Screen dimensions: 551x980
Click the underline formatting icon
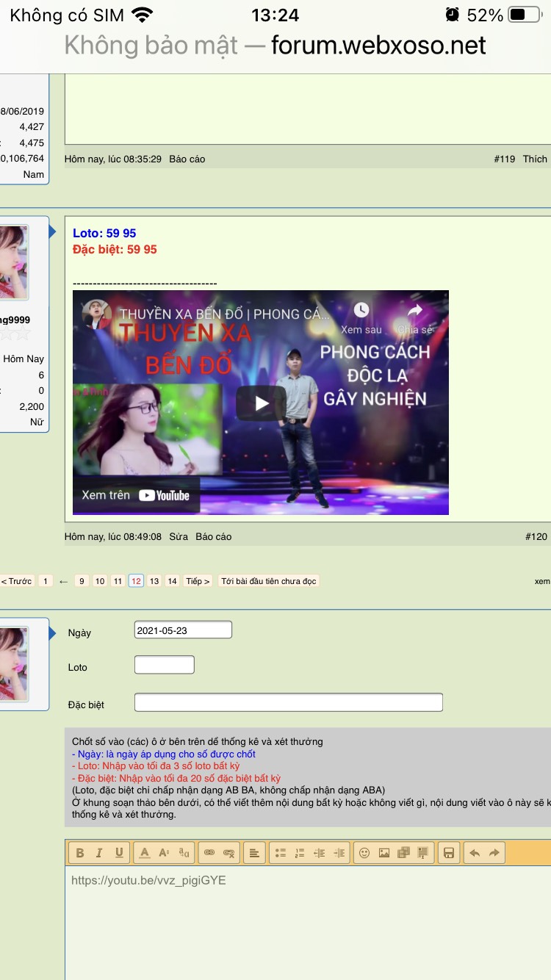tap(118, 853)
